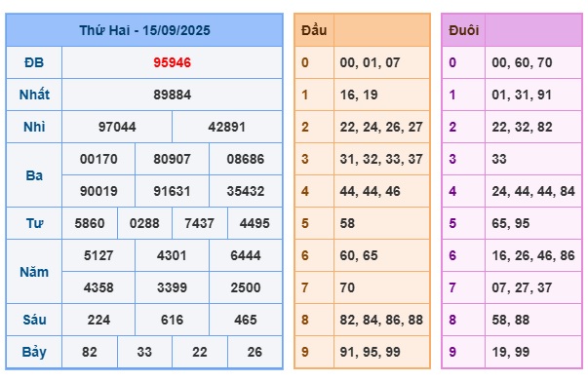This screenshot has height=381, width=588.
Task: Click third prize number 35432
Action: (x=246, y=191)
